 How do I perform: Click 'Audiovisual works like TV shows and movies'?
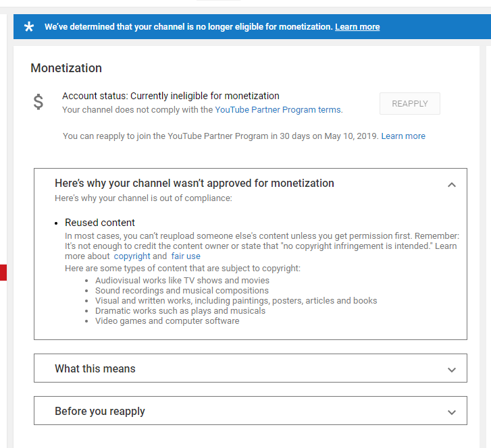(182, 280)
